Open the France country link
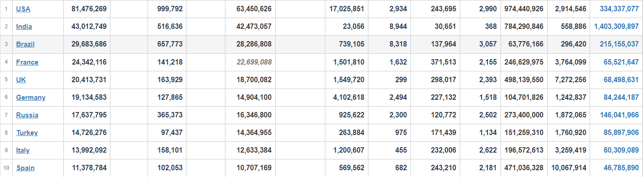 [27, 62]
